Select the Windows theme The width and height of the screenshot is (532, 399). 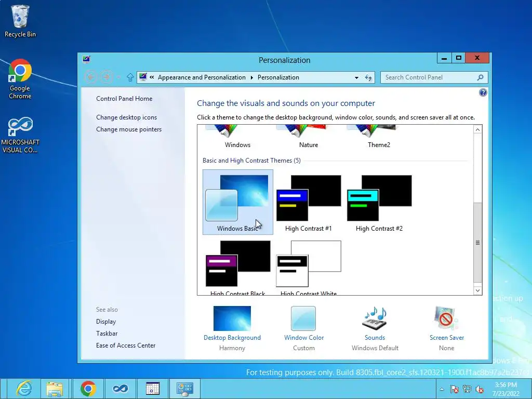[x=237, y=137]
